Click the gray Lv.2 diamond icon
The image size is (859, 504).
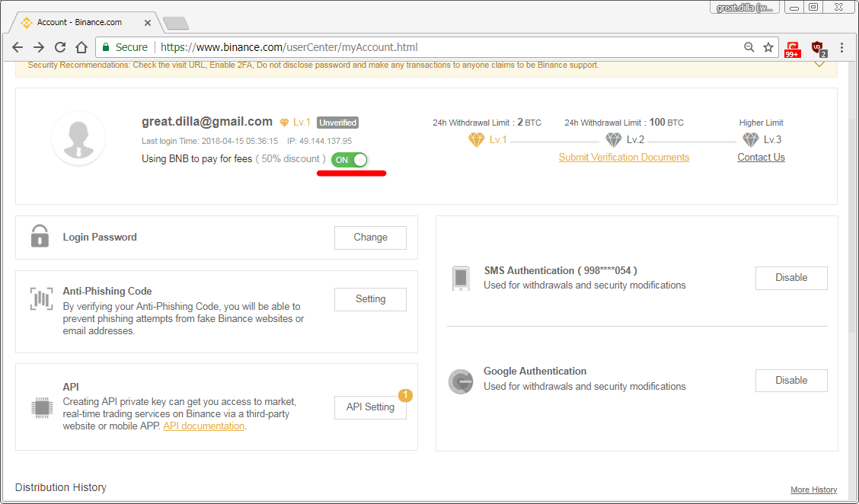pyautogui.click(x=613, y=139)
